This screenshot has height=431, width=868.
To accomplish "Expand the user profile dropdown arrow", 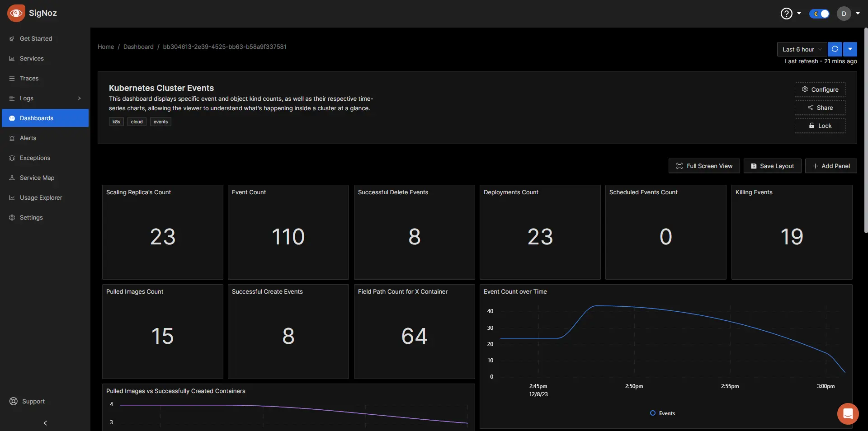I will click(858, 14).
